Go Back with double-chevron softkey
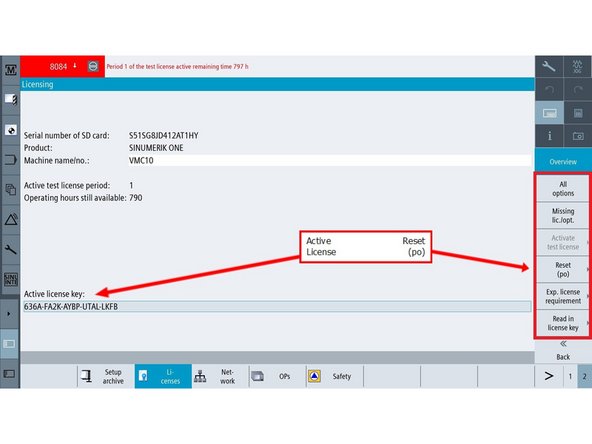Screen dimensions: 592x444 pos(563,350)
